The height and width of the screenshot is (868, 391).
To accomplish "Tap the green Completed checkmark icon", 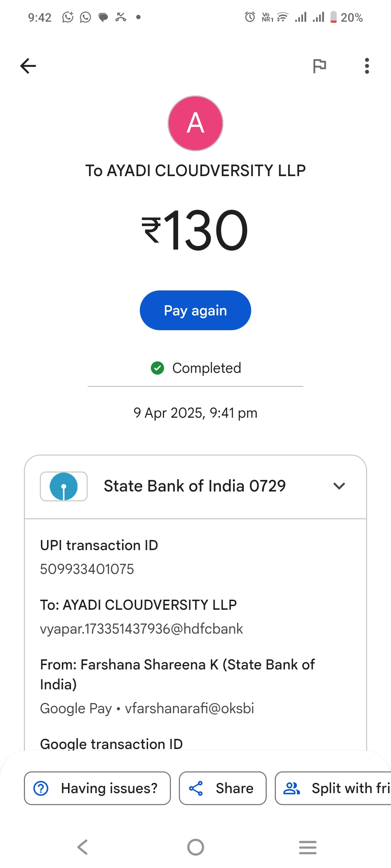I will (157, 368).
